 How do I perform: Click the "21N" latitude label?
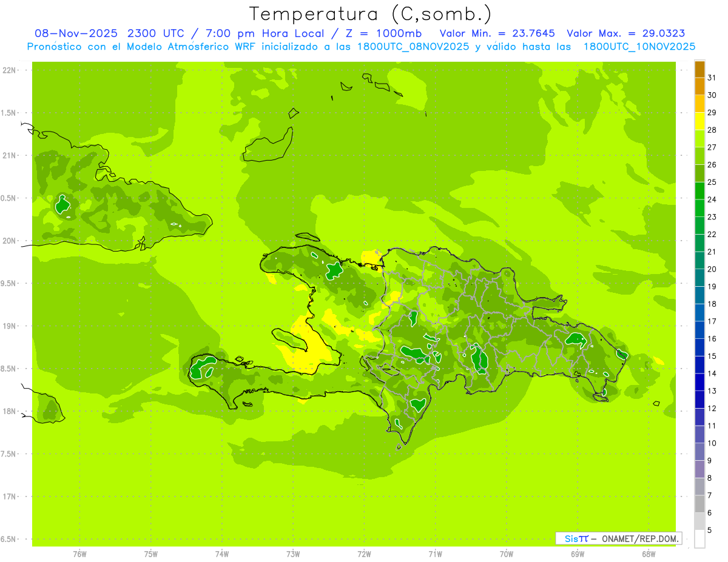9,155
